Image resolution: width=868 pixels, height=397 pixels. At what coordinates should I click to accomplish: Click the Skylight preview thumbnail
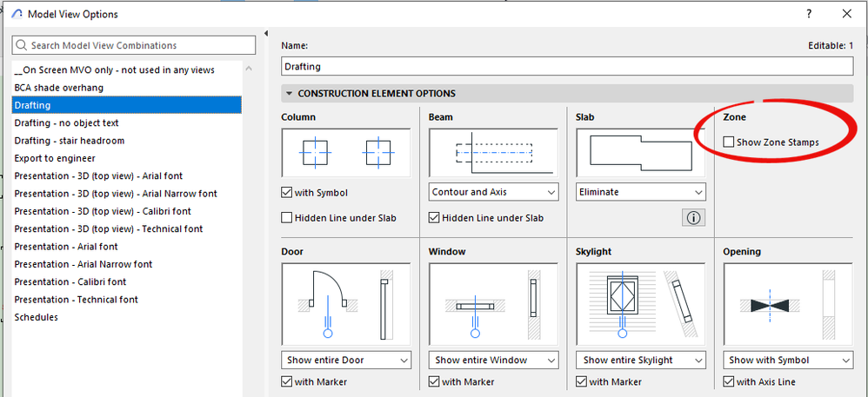640,303
